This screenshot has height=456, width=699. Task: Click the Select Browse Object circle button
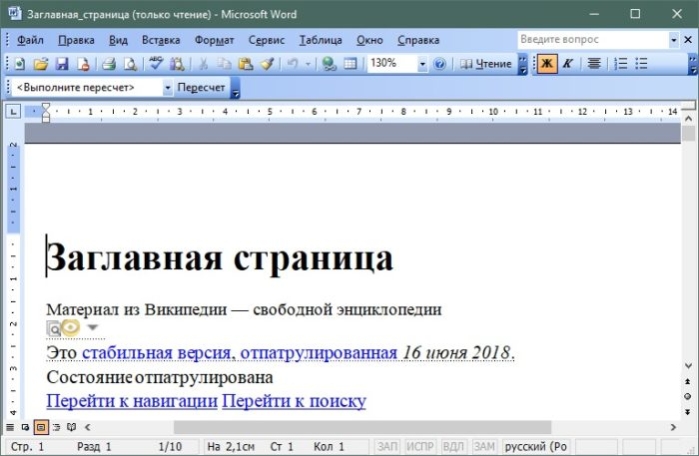(688, 396)
